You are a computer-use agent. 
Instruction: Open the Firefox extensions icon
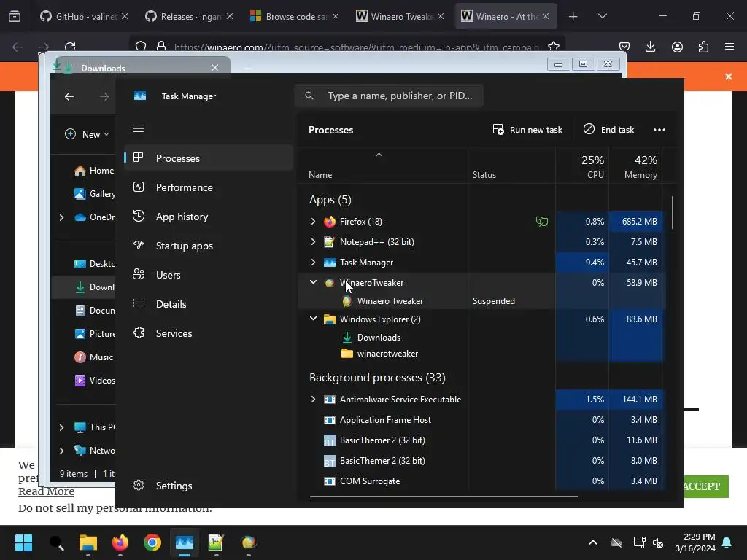tap(703, 47)
